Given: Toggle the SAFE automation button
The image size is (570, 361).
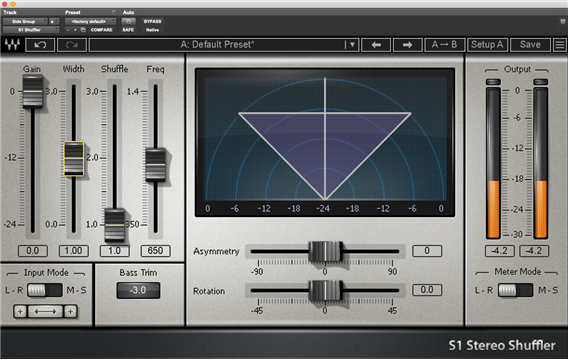Looking at the screenshot, I should [x=128, y=30].
